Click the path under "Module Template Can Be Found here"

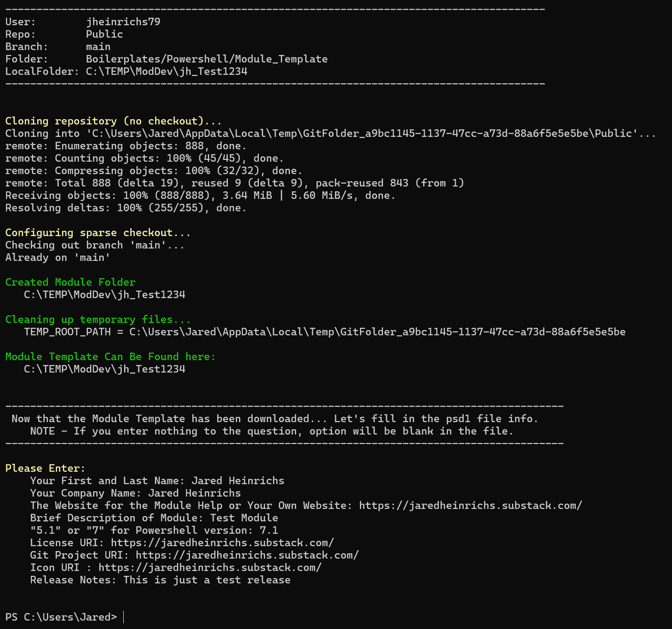pyautogui.click(x=105, y=369)
